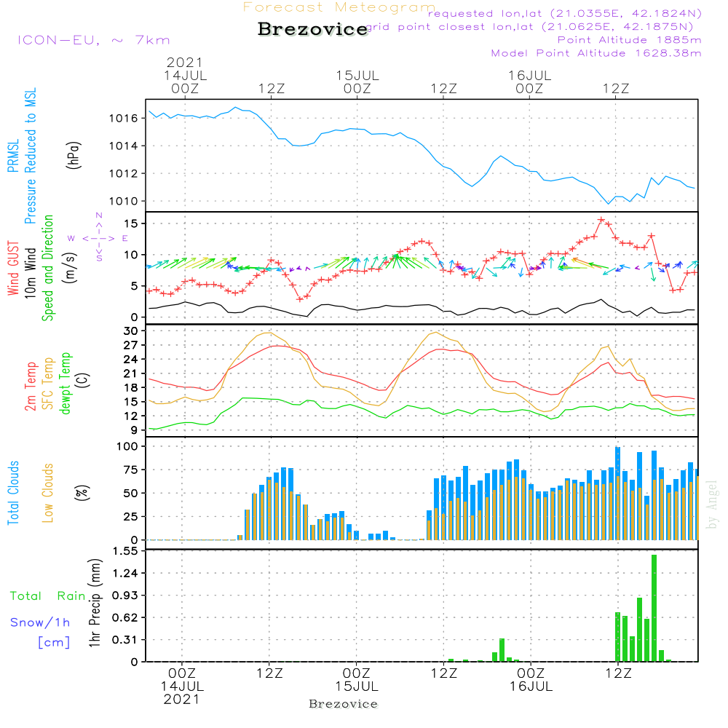
Task: Click the 0.93 precipitation tick value
Action: pyautogui.click(x=125, y=596)
